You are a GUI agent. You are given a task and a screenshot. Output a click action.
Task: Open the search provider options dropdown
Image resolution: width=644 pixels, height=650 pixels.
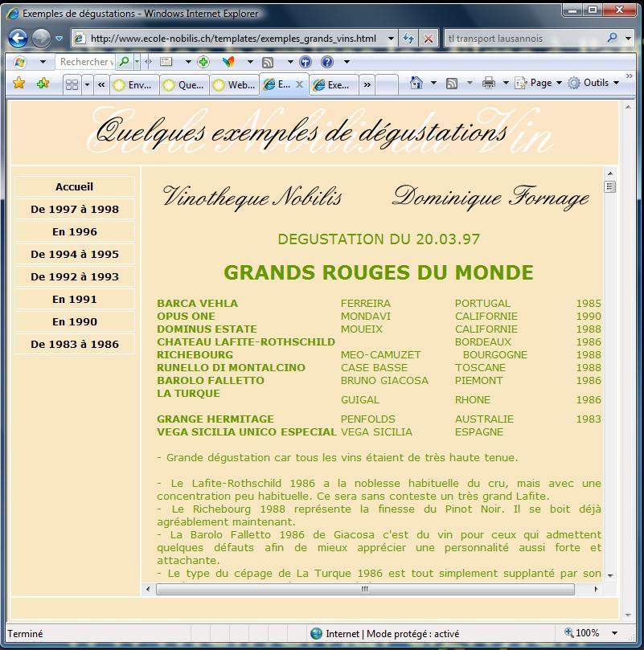628,39
